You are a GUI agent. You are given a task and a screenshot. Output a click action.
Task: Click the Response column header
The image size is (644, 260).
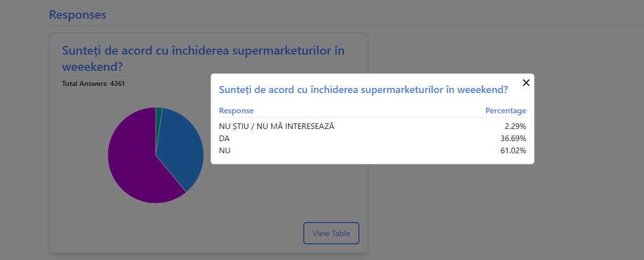(236, 111)
